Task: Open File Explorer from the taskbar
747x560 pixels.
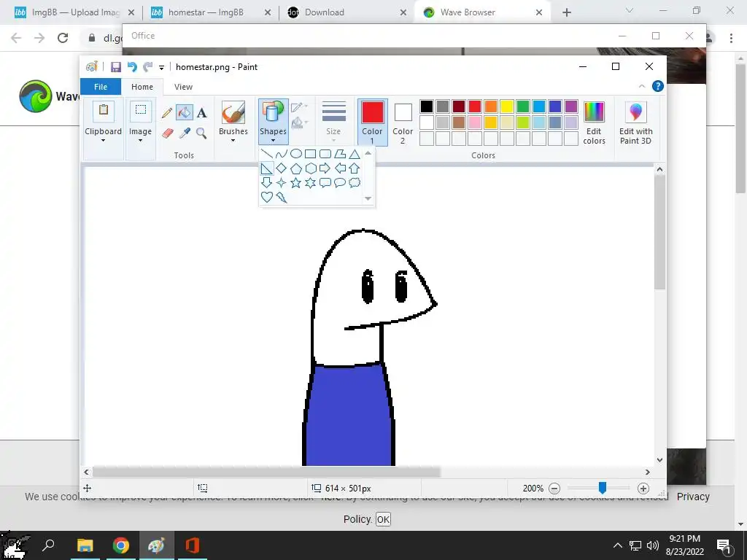Action: tap(85, 545)
